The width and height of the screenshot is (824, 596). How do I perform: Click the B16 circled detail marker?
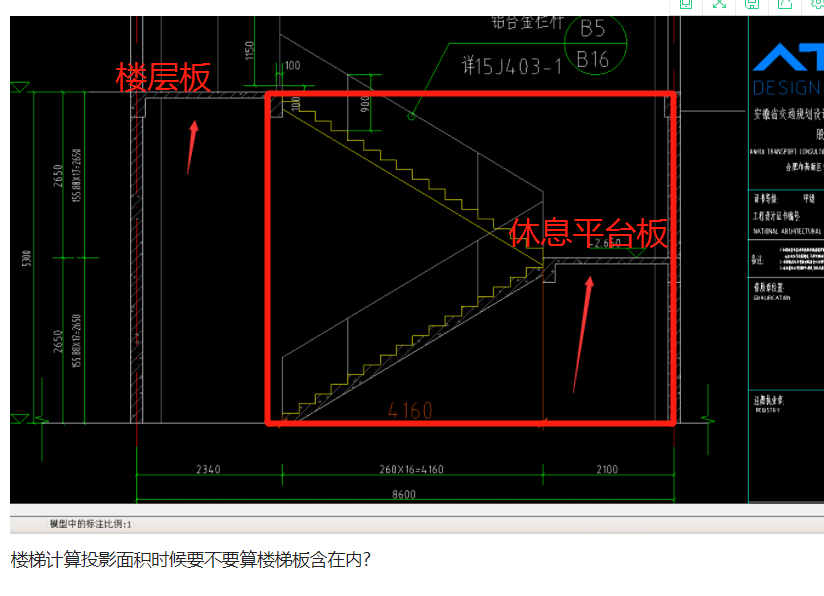point(593,60)
